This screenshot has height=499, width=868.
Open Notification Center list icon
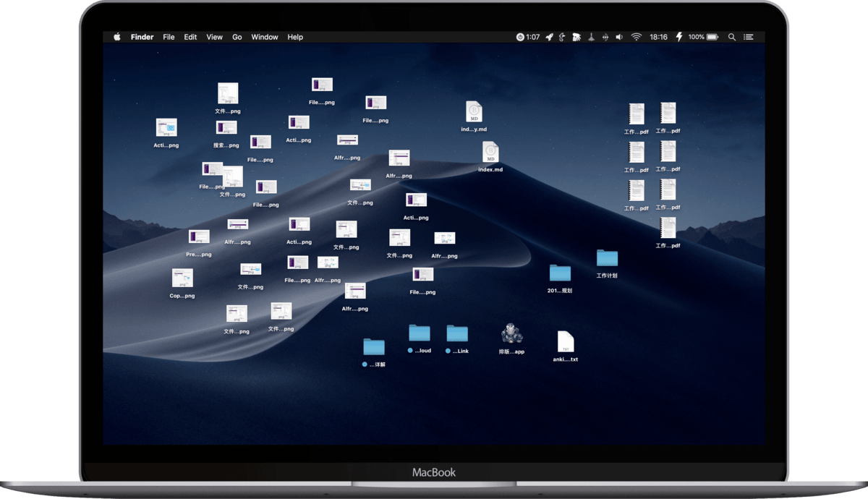click(749, 37)
